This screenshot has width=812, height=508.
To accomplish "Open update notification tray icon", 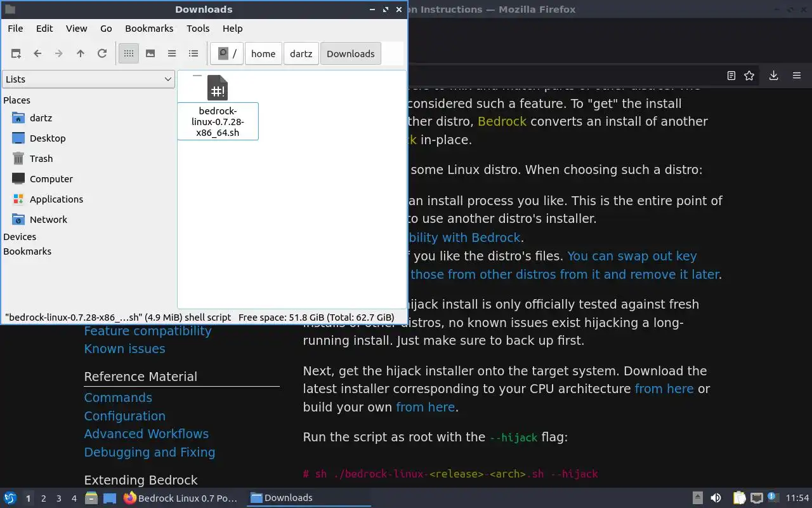I will (x=773, y=497).
